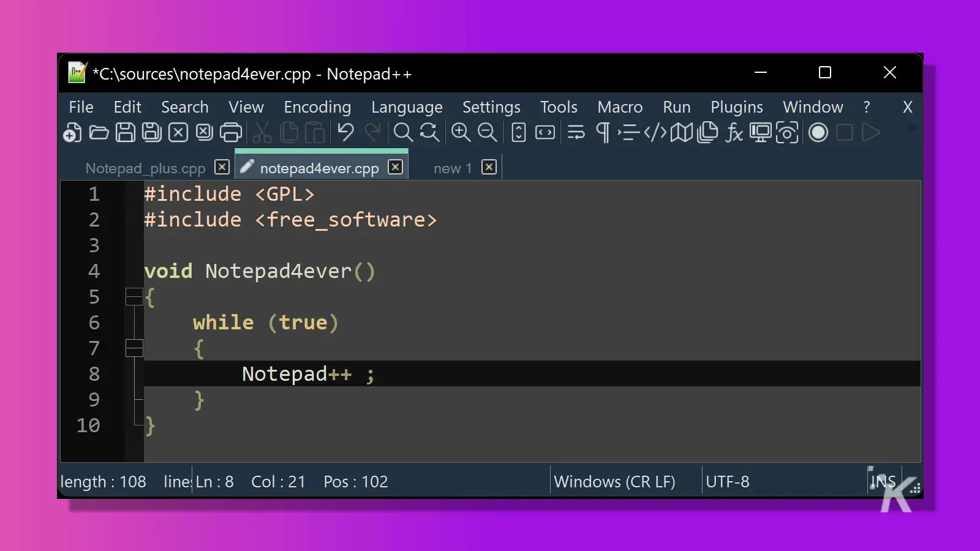Open the Run menu
Image resolution: width=980 pixels, height=551 pixels.
(x=677, y=107)
